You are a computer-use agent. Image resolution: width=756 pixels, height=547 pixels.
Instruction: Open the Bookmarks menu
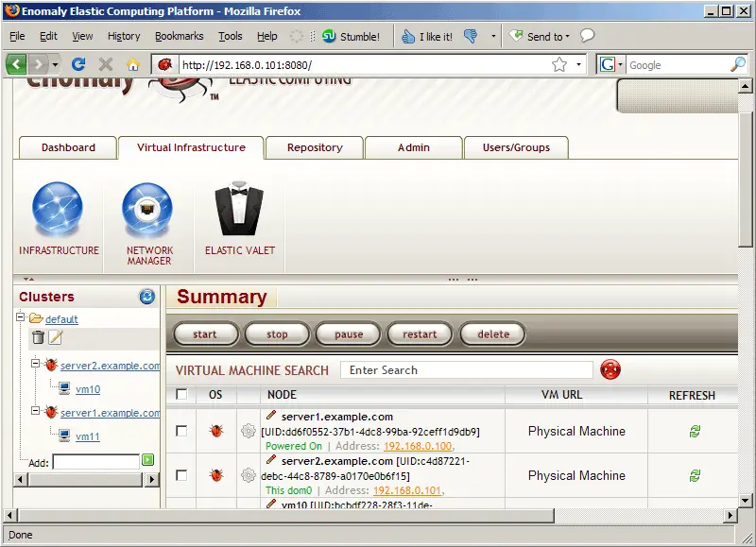(x=180, y=36)
